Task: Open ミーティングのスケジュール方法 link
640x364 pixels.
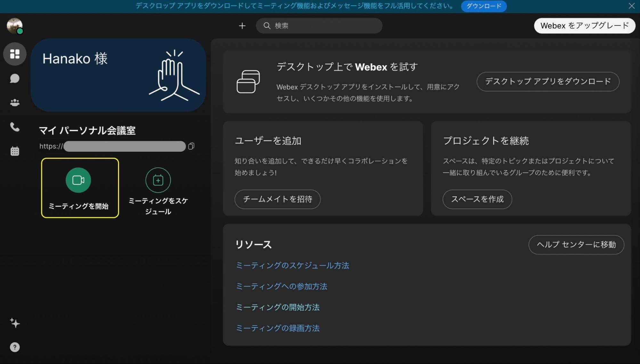Action: click(x=292, y=265)
